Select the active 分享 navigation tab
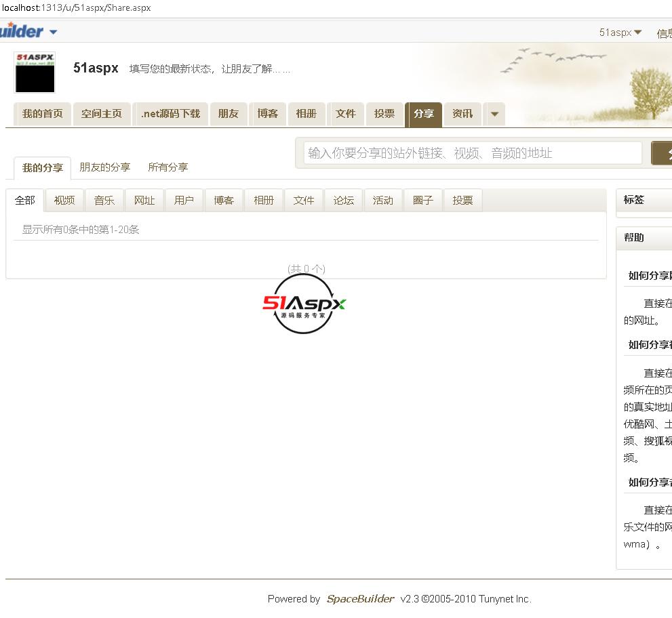This screenshot has width=672, height=618. [x=423, y=115]
